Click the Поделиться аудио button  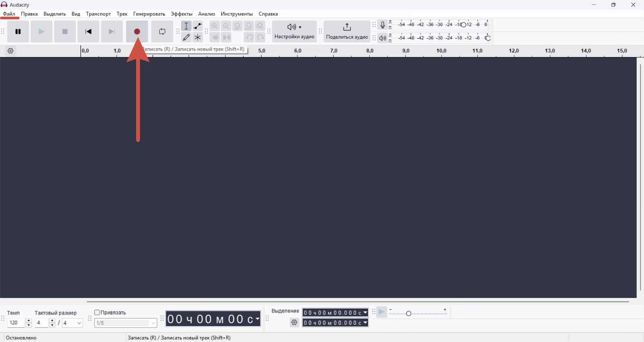[x=347, y=32]
